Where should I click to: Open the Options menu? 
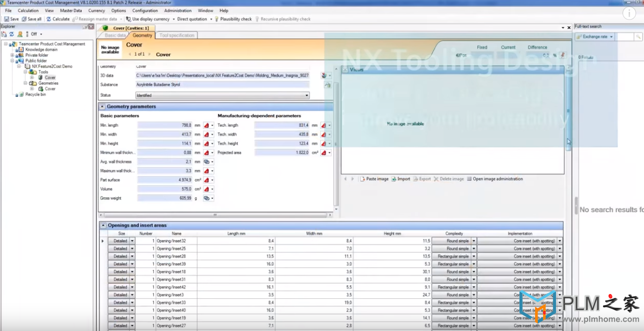coord(118,10)
